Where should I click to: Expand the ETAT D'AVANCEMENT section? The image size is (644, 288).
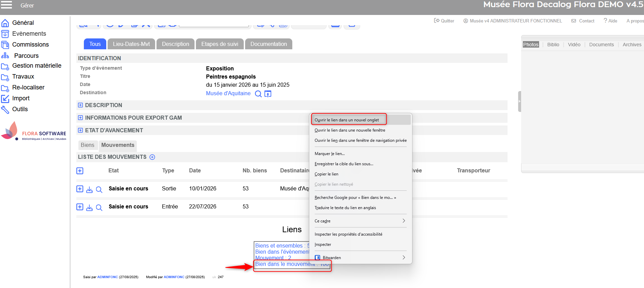pos(80,131)
